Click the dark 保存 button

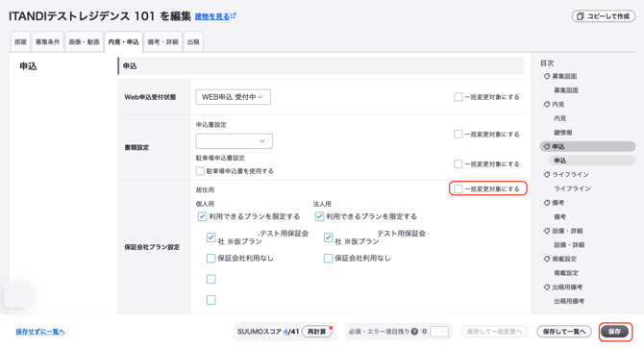pos(614,332)
